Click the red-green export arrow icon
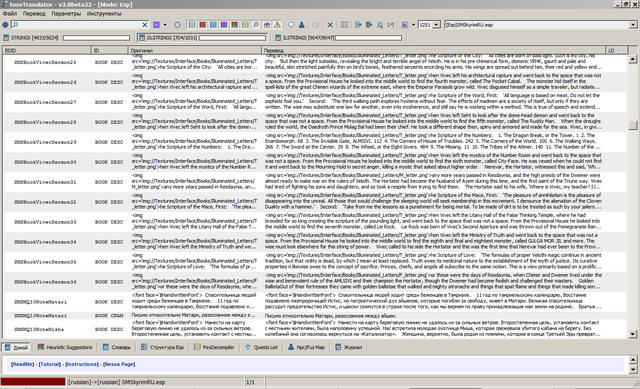 tap(369, 25)
